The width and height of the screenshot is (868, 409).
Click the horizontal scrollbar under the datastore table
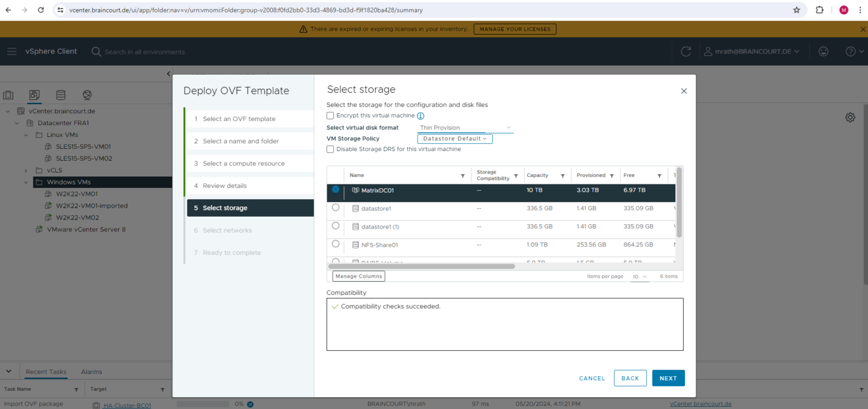[x=421, y=265]
